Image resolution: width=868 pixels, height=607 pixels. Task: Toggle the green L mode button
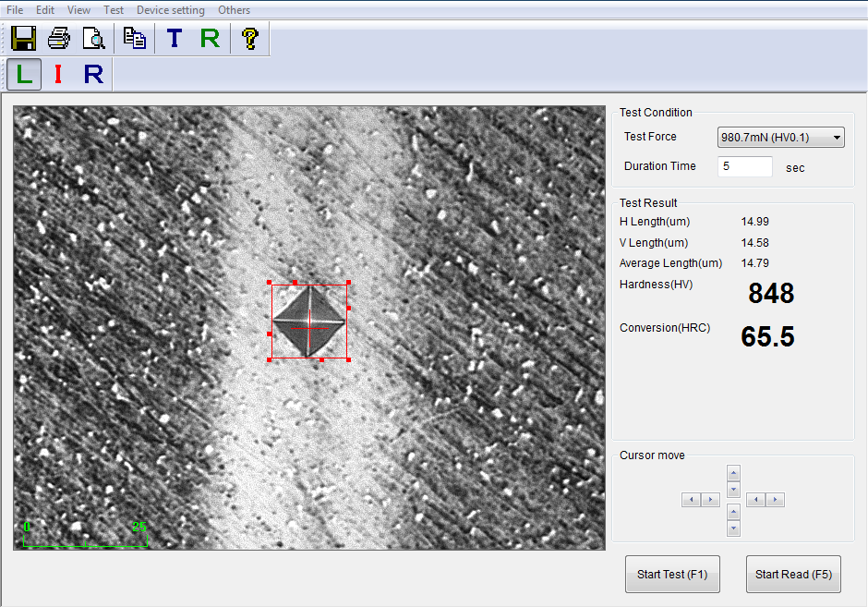(x=24, y=74)
